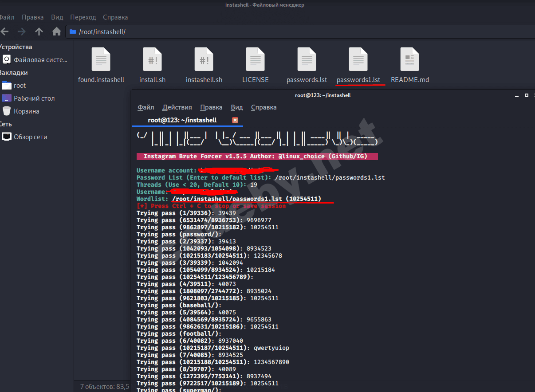Click the line trying pass qwertyuiop
The width and height of the screenshot is (535, 392).
click(x=213, y=348)
